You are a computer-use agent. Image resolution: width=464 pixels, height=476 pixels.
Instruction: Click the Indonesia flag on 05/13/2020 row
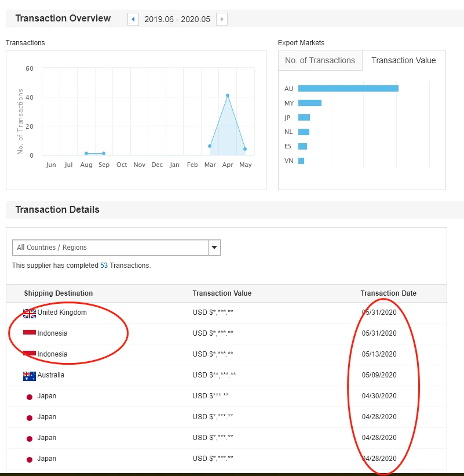(x=30, y=353)
